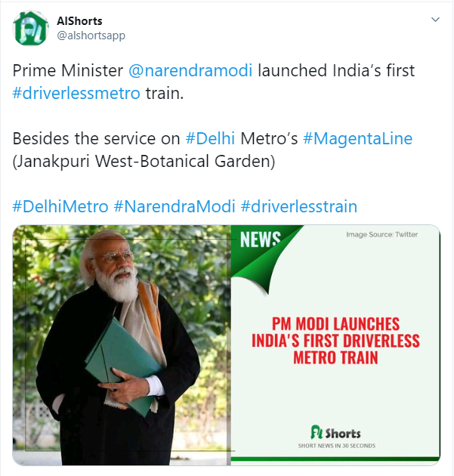Image resolution: width=454 pixels, height=476 pixels.
Task: Click the Short News in 30 Seconds tagline
Action: 337,446
